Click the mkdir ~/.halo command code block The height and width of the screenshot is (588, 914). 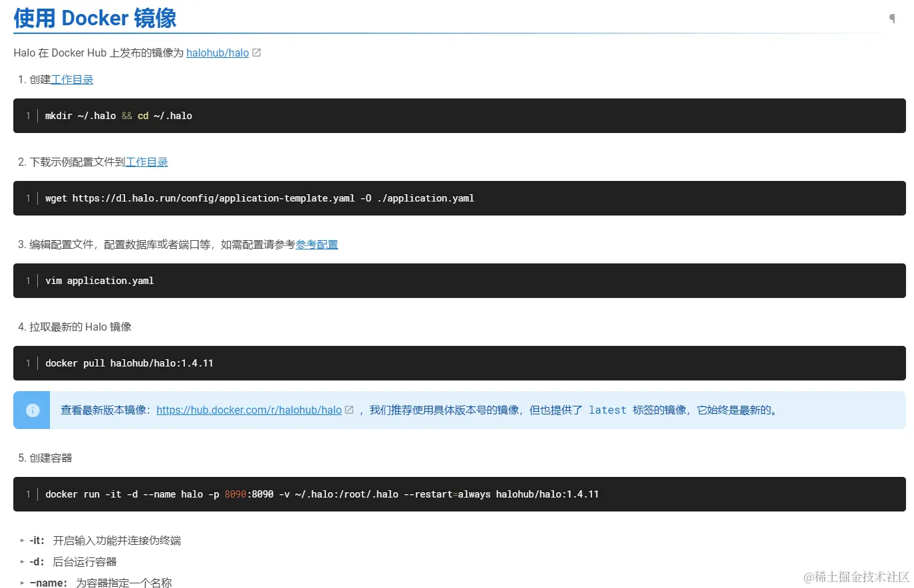pyautogui.click(x=460, y=116)
